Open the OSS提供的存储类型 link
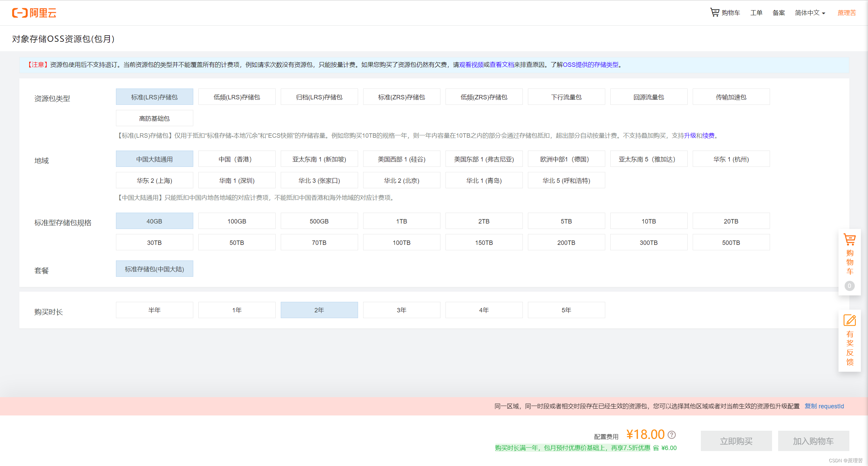 (591, 65)
